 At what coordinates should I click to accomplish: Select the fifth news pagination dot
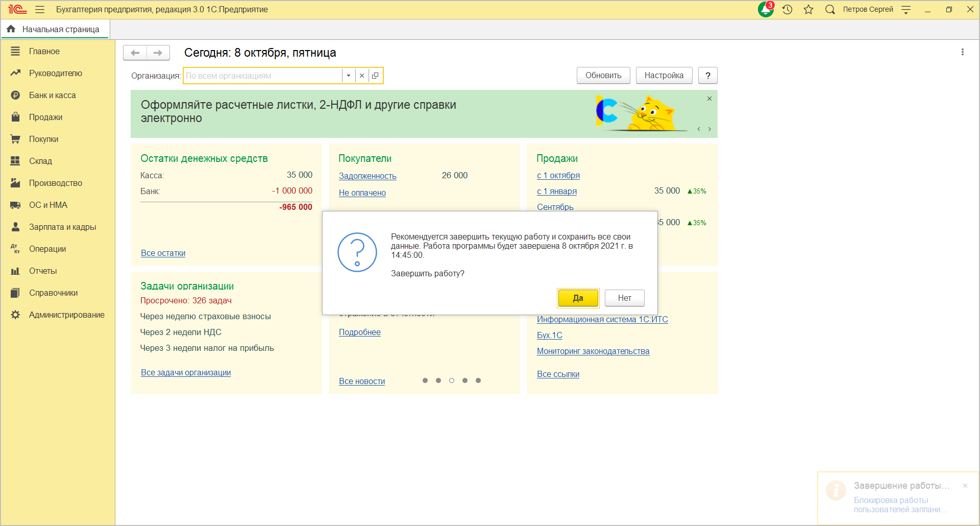478,380
